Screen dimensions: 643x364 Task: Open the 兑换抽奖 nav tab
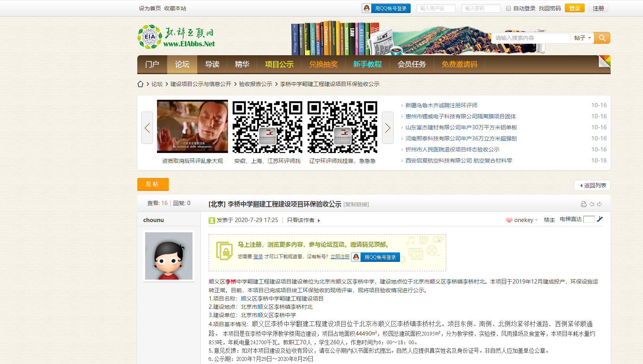coord(323,64)
